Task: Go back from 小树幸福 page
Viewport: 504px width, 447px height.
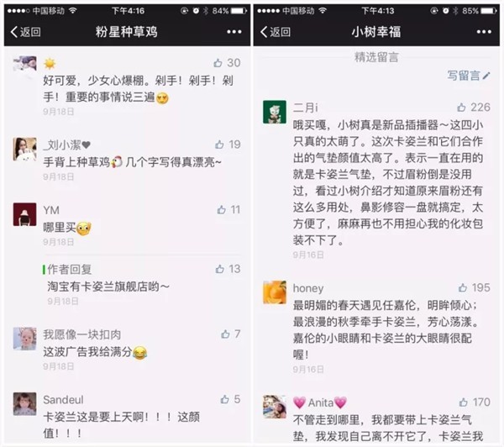Action: [x=276, y=32]
